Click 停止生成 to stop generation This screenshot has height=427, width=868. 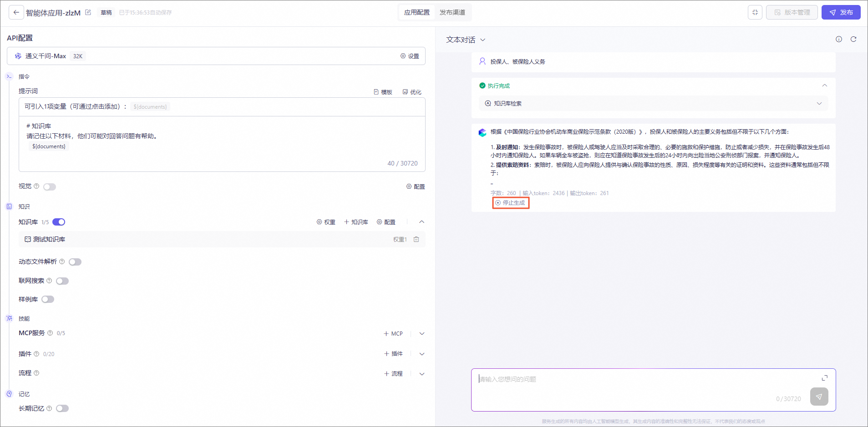tap(510, 203)
